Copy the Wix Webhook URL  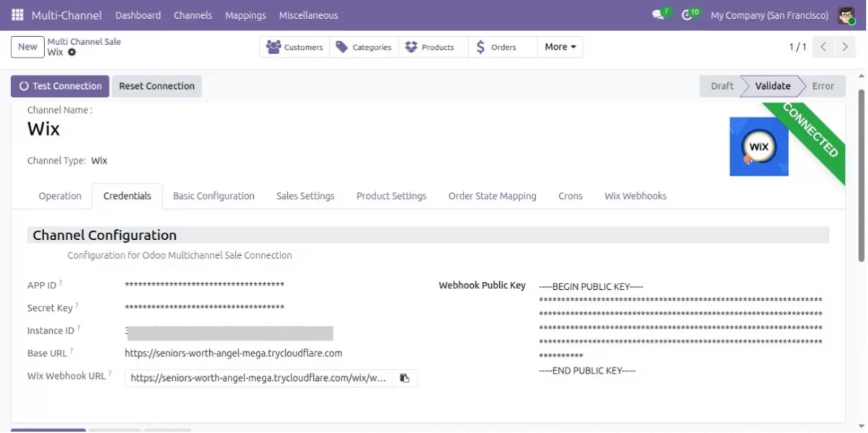click(x=404, y=378)
